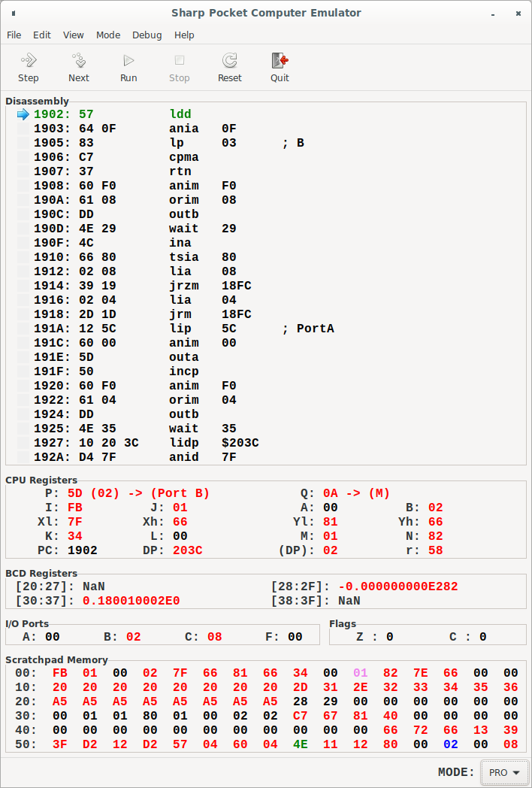Click the blue 02 byte in scratchpad row 50
Viewport: 532px width, 788px height.
[x=451, y=744]
